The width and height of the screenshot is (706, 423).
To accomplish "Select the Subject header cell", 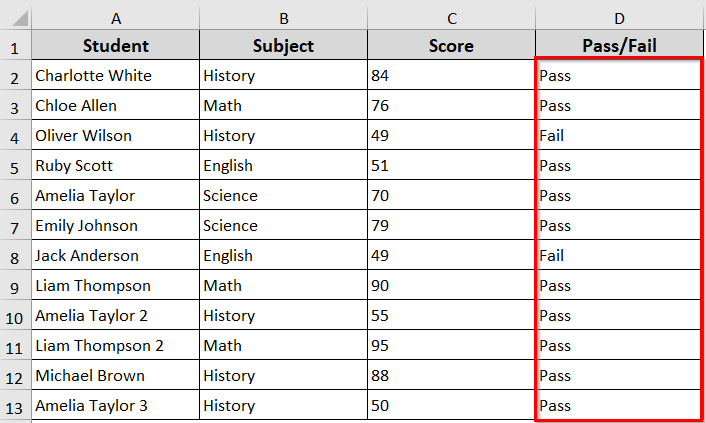I will coord(283,45).
